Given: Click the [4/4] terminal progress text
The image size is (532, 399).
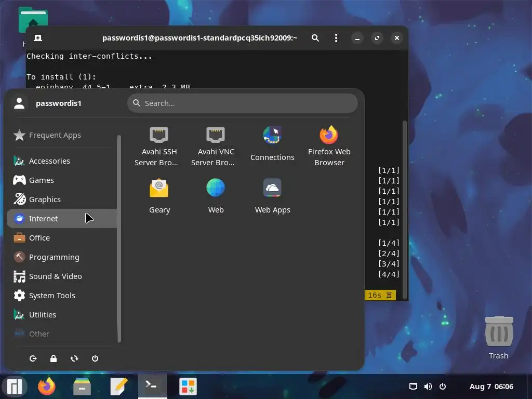Looking at the screenshot, I should pyautogui.click(x=389, y=274).
